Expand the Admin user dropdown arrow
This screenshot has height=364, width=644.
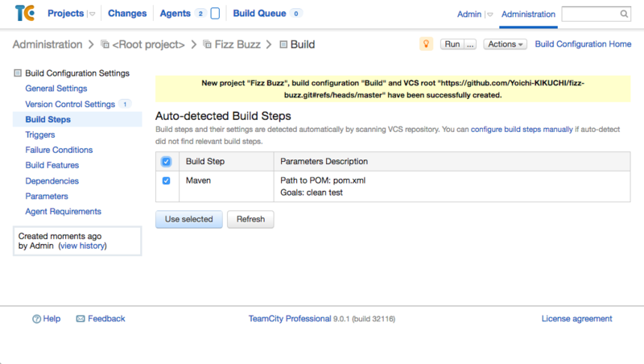[x=489, y=14]
